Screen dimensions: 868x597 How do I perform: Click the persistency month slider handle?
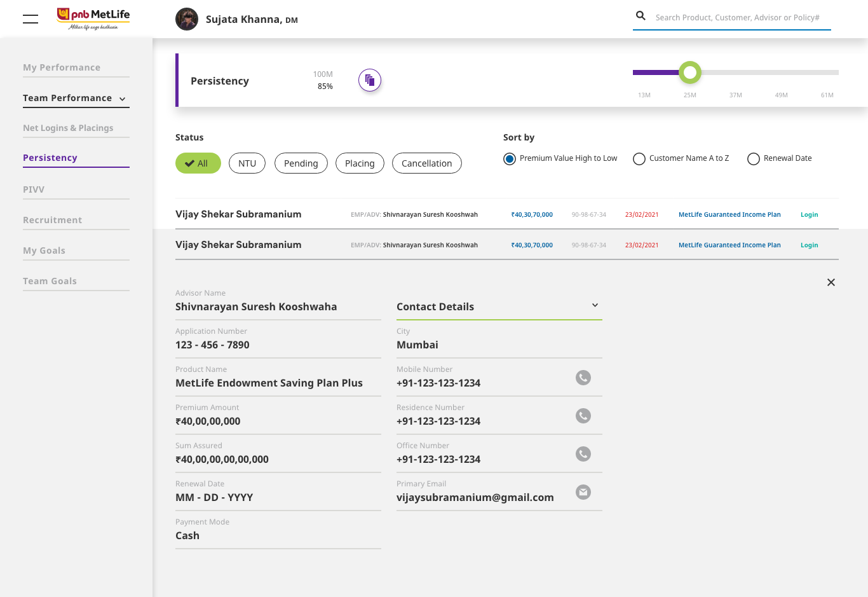[690, 72]
